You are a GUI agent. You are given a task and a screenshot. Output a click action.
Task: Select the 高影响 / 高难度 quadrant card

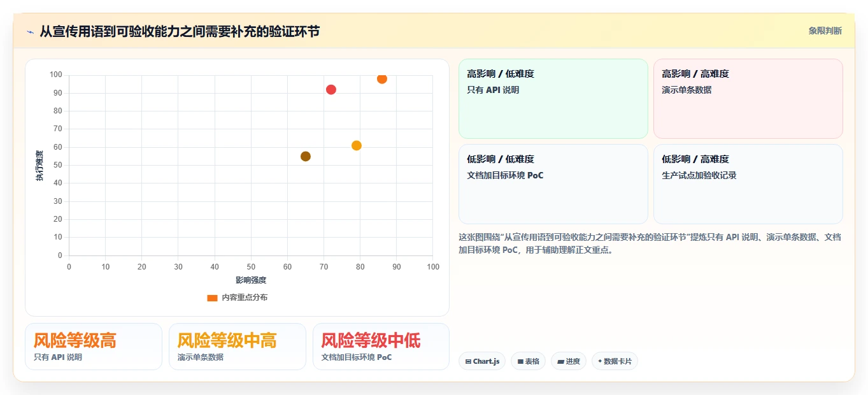748,99
